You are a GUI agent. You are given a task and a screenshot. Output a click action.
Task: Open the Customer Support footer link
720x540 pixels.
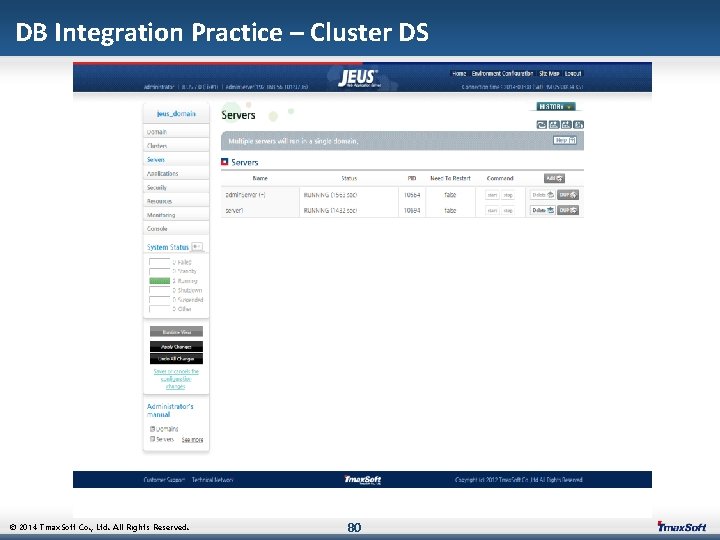pyautogui.click(x=164, y=480)
